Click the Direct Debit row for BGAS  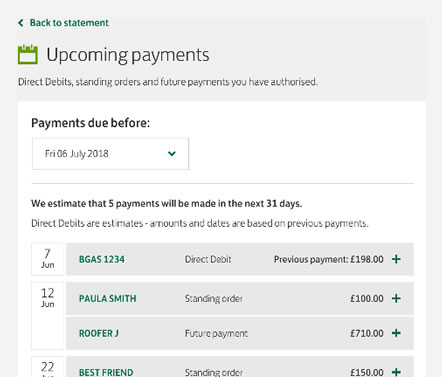pos(240,259)
